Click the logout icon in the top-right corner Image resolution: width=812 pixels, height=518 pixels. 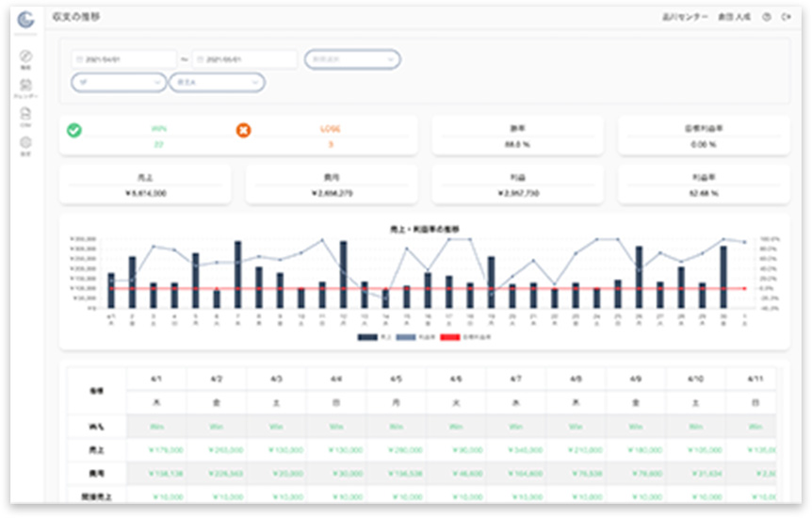[786, 17]
